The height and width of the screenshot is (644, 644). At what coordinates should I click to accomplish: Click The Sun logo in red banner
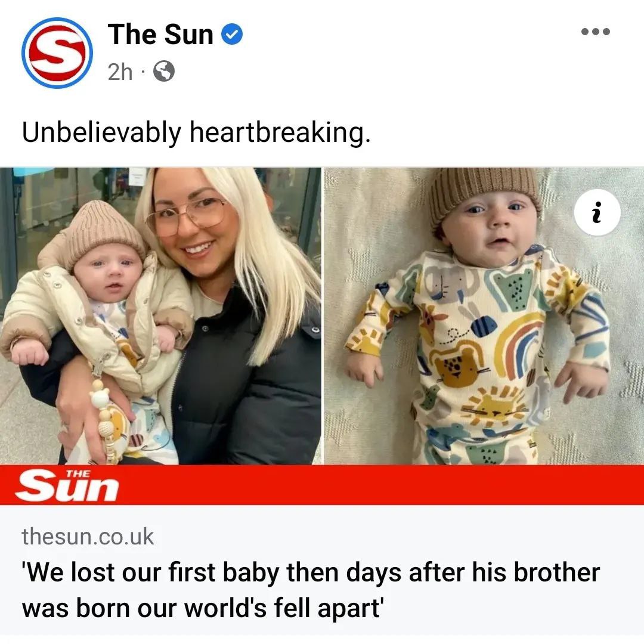point(67,485)
